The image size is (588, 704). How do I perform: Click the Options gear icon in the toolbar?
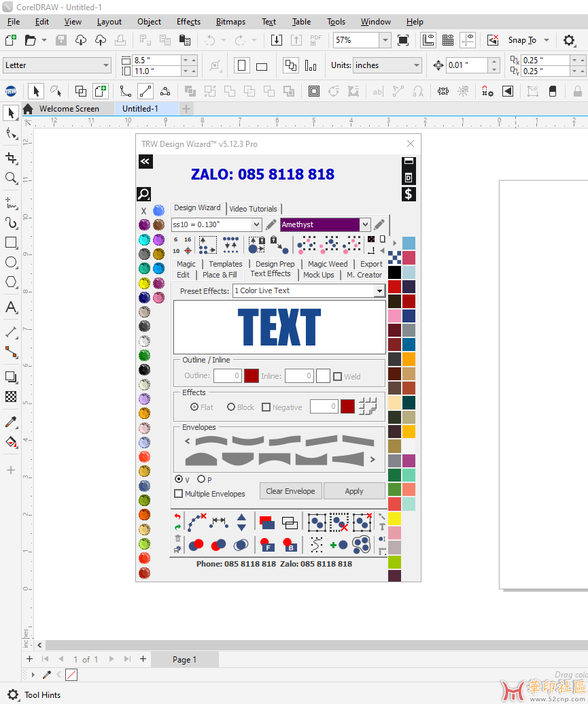click(569, 40)
